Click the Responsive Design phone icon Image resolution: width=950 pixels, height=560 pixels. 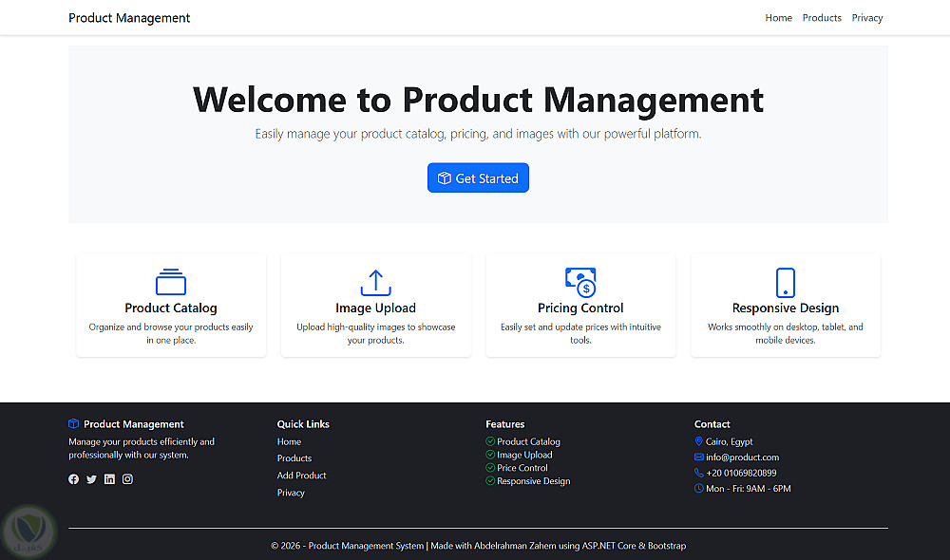point(786,282)
